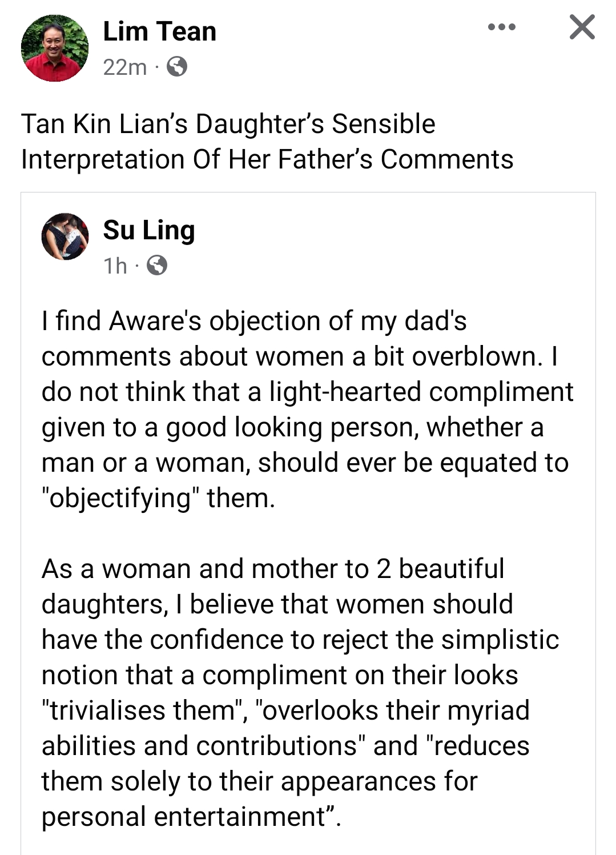Open the shared post's 1h timestamp
This screenshot has width=616, height=855.
tap(115, 266)
